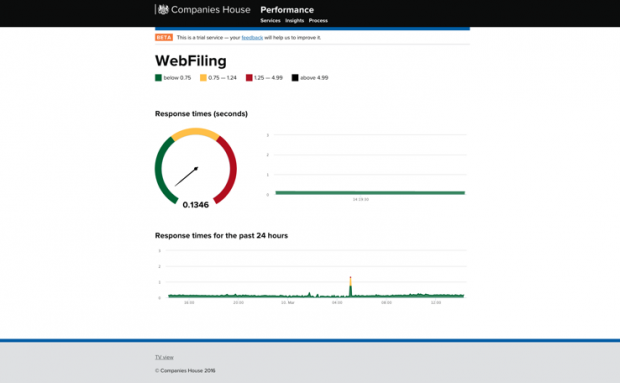Click the yellow '0.75 – 1.24' legend swatch
620x383 pixels.
203,78
